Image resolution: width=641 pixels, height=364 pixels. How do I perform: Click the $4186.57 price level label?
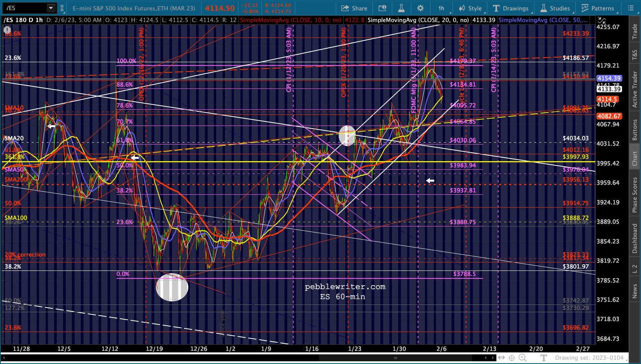[x=576, y=58]
